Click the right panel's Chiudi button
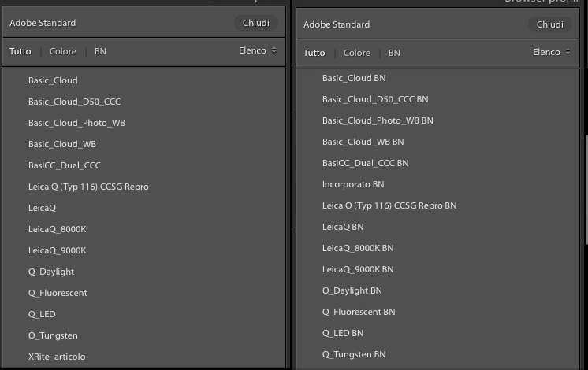 pyautogui.click(x=549, y=24)
